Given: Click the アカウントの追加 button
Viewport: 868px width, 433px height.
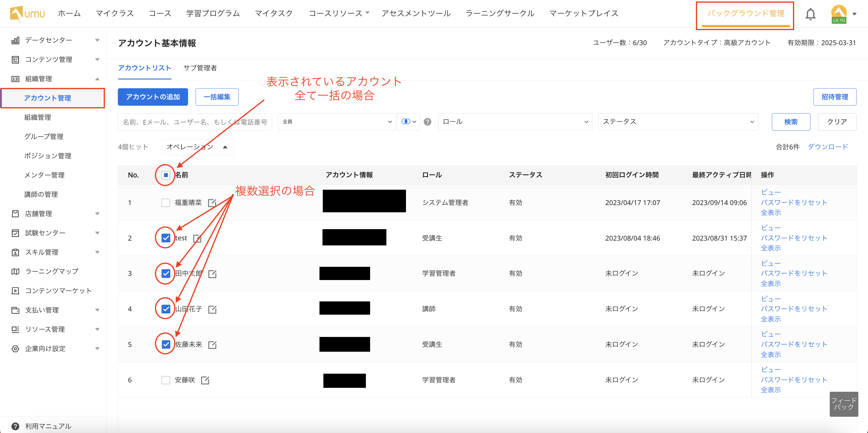Looking at the screenshot, I should [x=153, y=97].
